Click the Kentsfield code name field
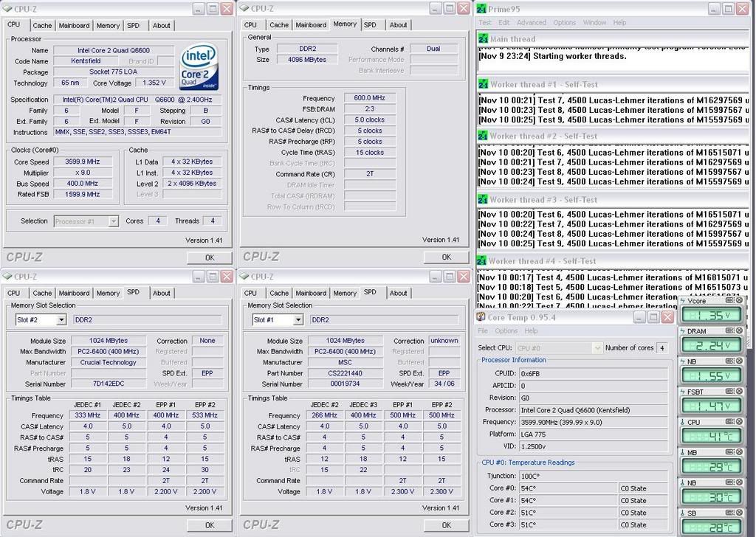 click(86, 61)
